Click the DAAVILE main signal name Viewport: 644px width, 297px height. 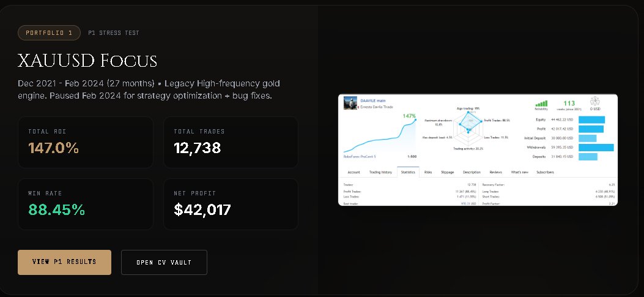click(x=373, y=100)
